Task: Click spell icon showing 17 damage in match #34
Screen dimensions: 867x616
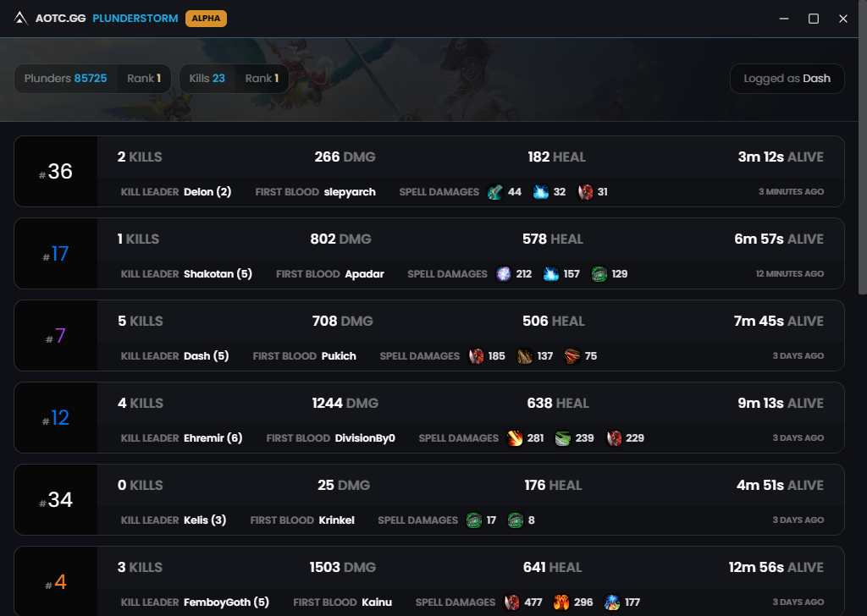Action: click(474, 520)
